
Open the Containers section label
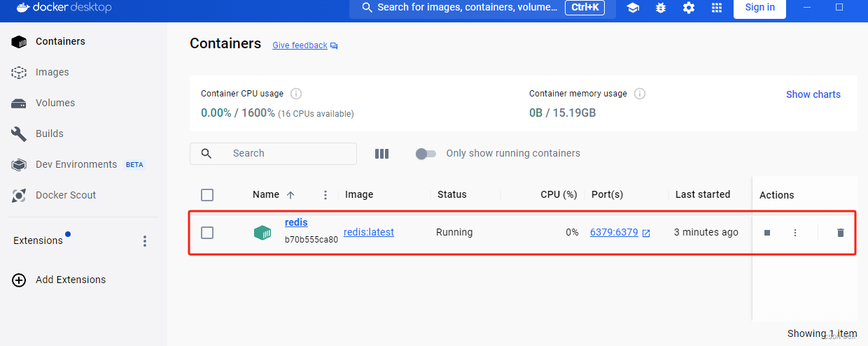click(x=60, y=41)
